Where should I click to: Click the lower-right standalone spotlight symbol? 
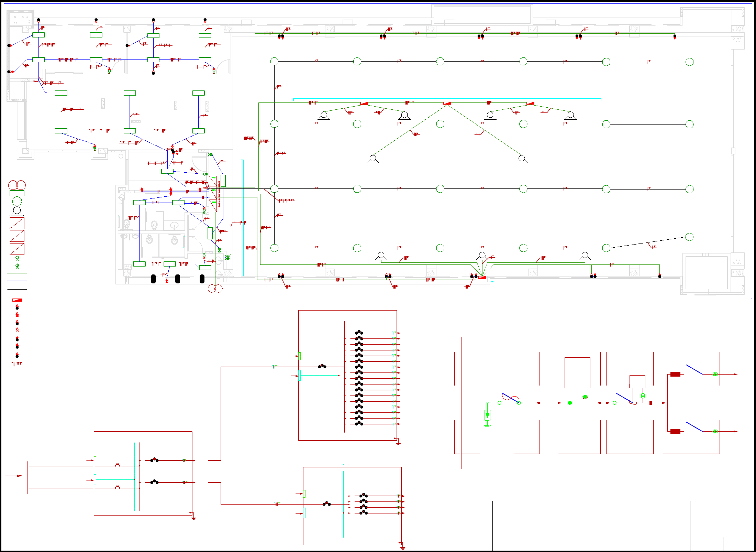click(522, 159)
